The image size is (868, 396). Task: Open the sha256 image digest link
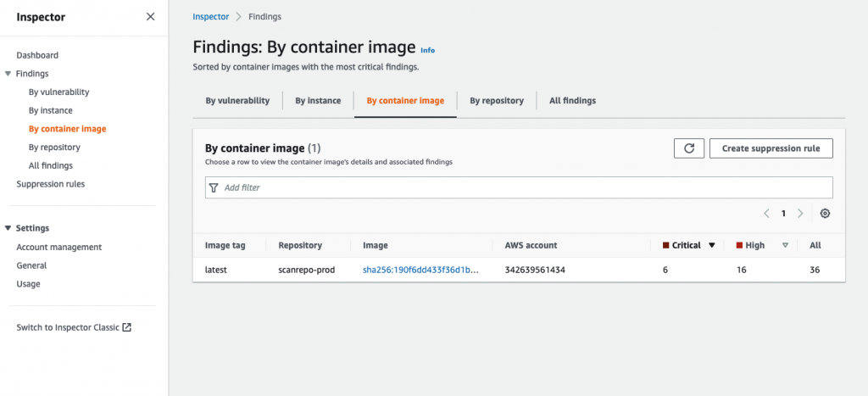[420, 270]
